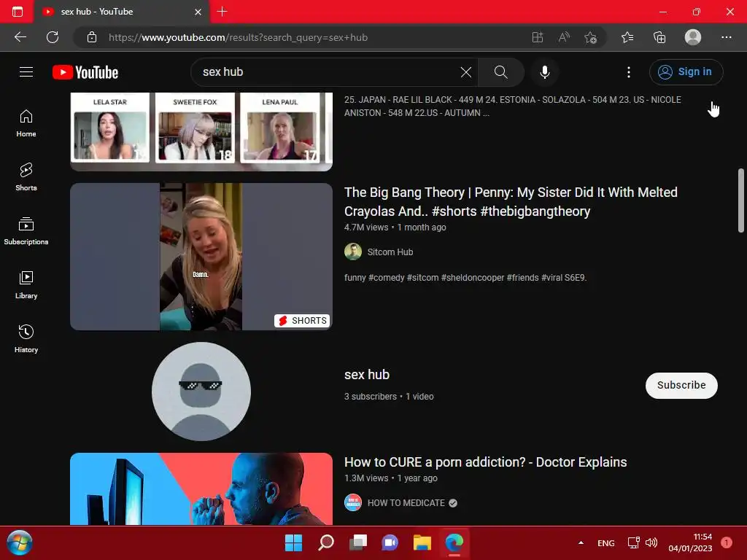
Task: Clear the search box with the X icon
Action: [x=466, y=72]
